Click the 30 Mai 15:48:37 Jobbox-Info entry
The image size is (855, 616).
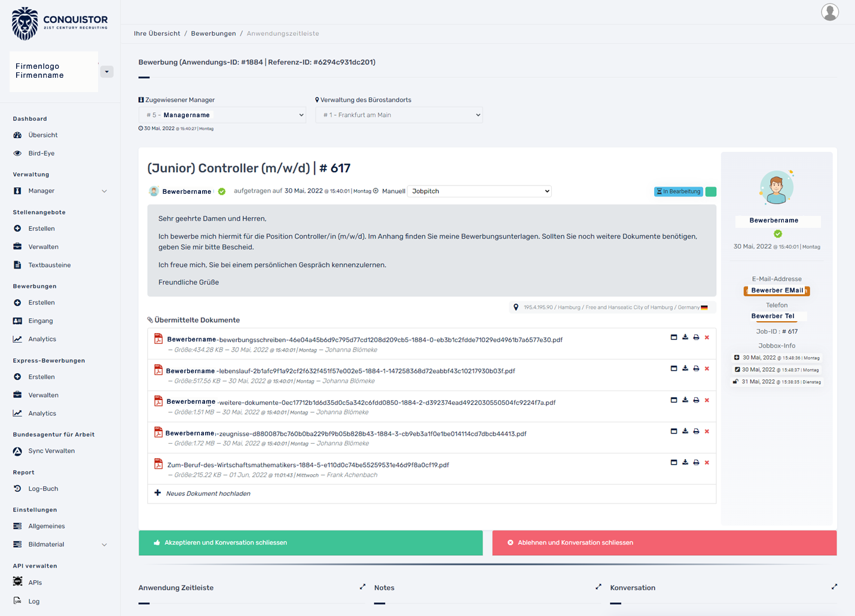click(x=778, y=370)
